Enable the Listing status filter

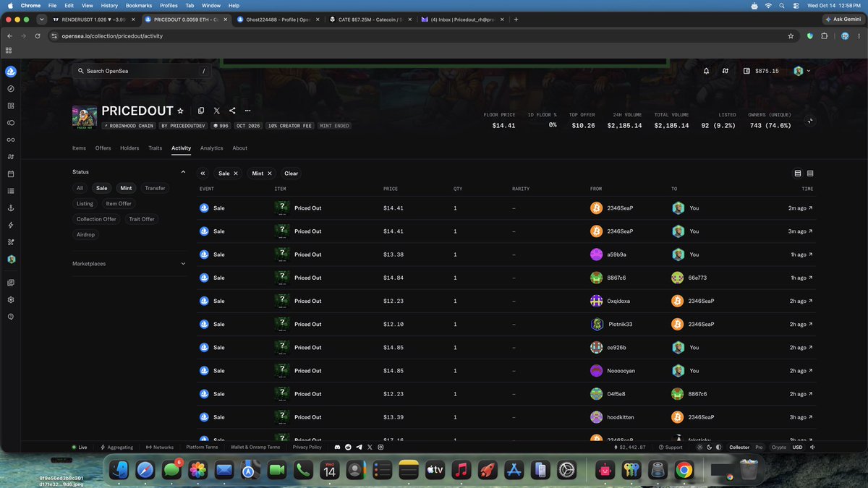[x=85, y=204]
